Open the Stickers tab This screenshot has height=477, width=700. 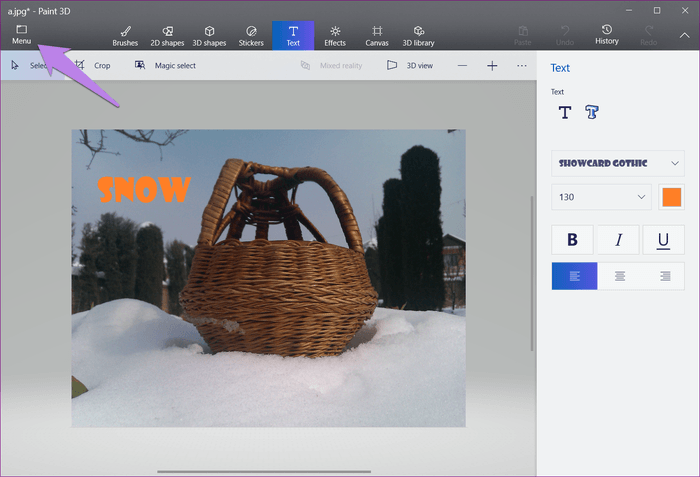point(251,36)
